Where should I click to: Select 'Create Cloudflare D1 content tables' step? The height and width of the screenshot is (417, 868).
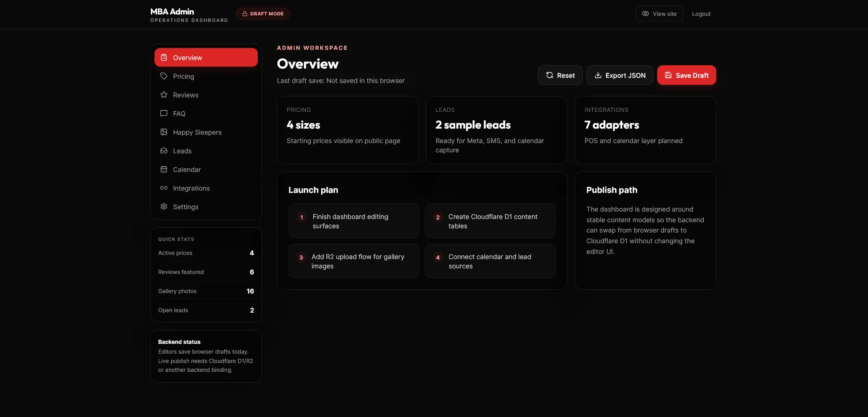[490, 221]
